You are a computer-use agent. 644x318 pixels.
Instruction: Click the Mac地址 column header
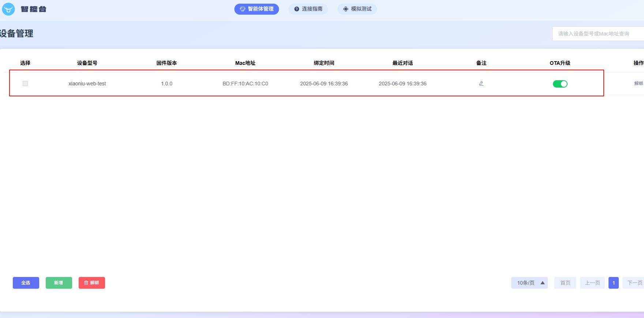[x=245, y=63]
